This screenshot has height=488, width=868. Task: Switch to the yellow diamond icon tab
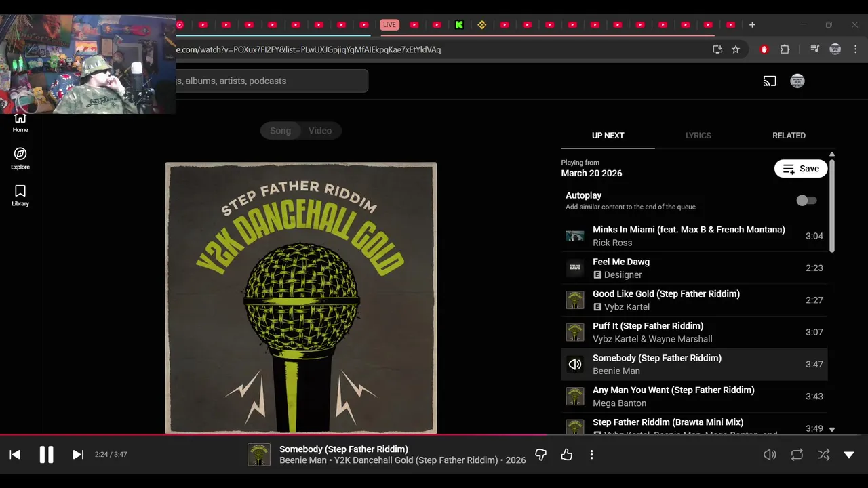(x=482, y=25)
